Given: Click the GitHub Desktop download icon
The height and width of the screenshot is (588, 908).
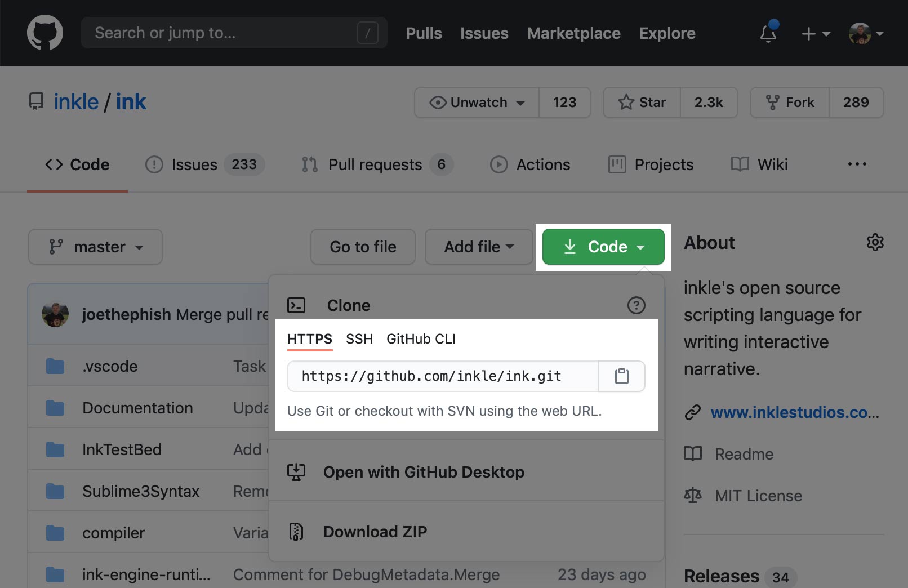Looking at the screenshot, I should pos(296,472).
